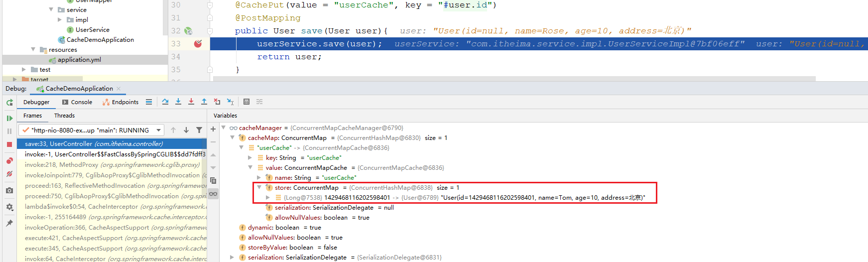Click the Step Over toolbar icon
The height and width of the screenshot is (262, 868).
[165, 102]
